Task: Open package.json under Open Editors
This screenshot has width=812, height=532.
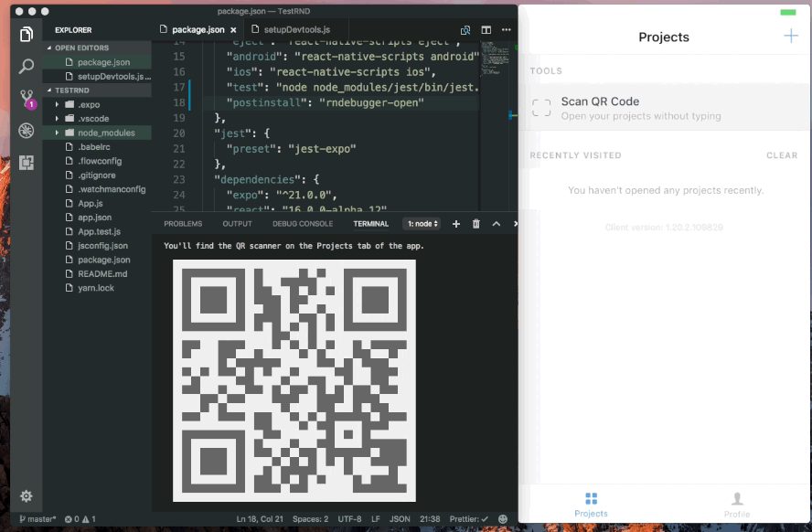Action: tap(97, 62)
